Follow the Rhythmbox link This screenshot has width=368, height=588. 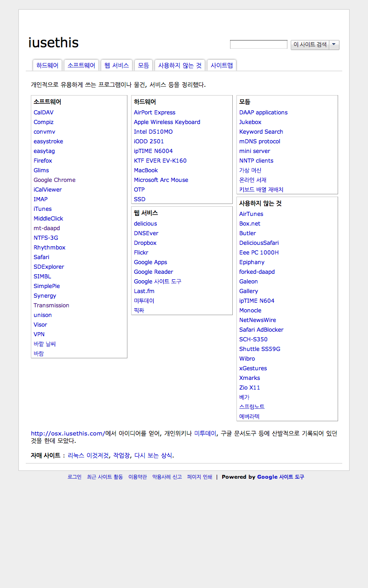tap(50, 248)
